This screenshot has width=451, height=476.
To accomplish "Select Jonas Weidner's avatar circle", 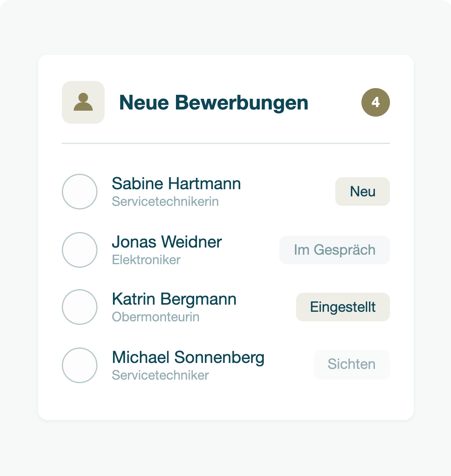I will 80,250.
